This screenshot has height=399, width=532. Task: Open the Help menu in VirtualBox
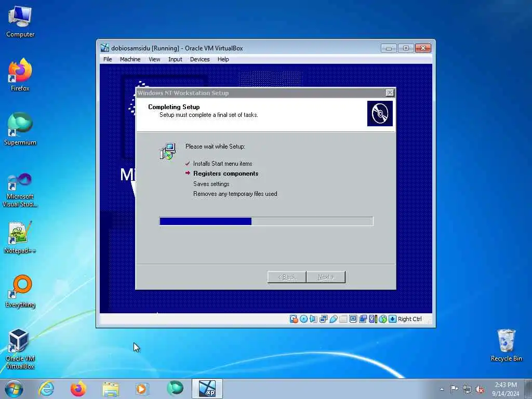click(223, 59)
